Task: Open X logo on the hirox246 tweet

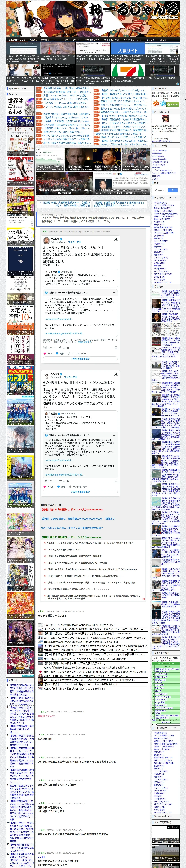Action: tap(116, 374)
